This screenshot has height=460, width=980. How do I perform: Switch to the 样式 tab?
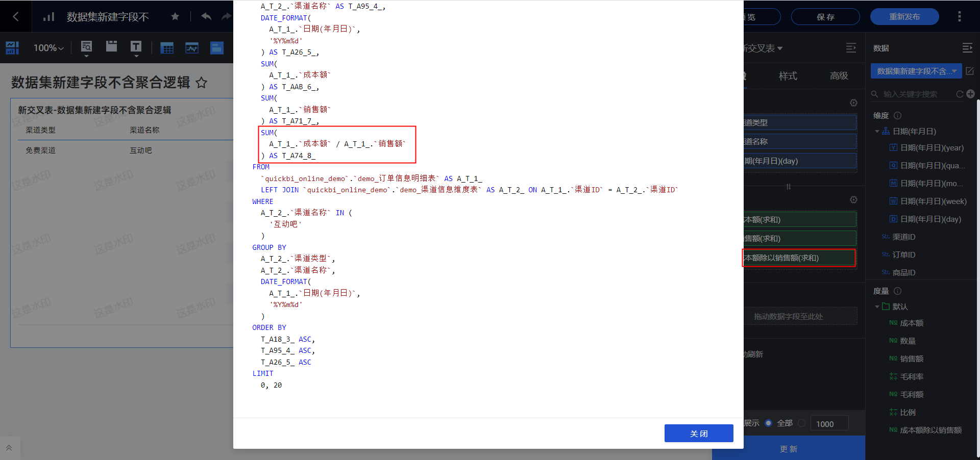click(x=788, y=76)
